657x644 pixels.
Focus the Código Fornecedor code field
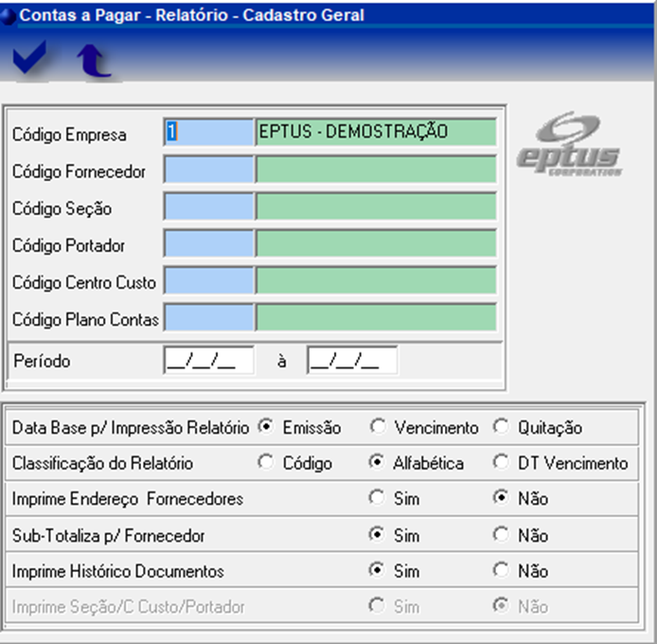(x=209, y=170)
